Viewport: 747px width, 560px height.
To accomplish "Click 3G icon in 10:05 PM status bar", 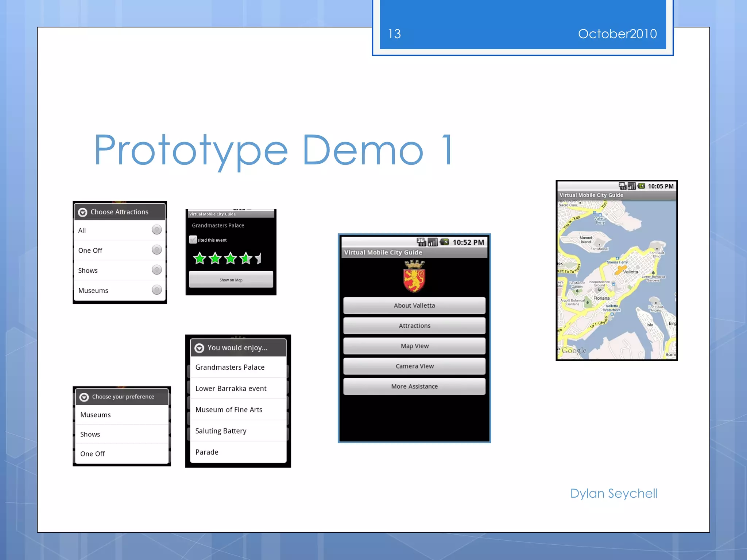I will (622, 186).
